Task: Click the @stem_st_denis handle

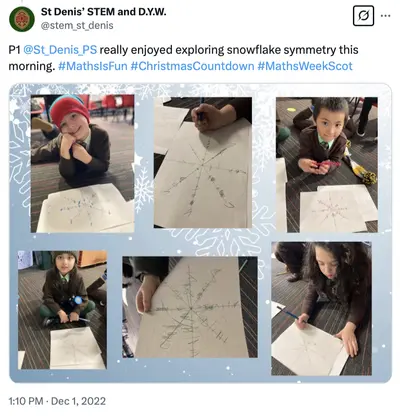Action: click(x=77, y=25)
